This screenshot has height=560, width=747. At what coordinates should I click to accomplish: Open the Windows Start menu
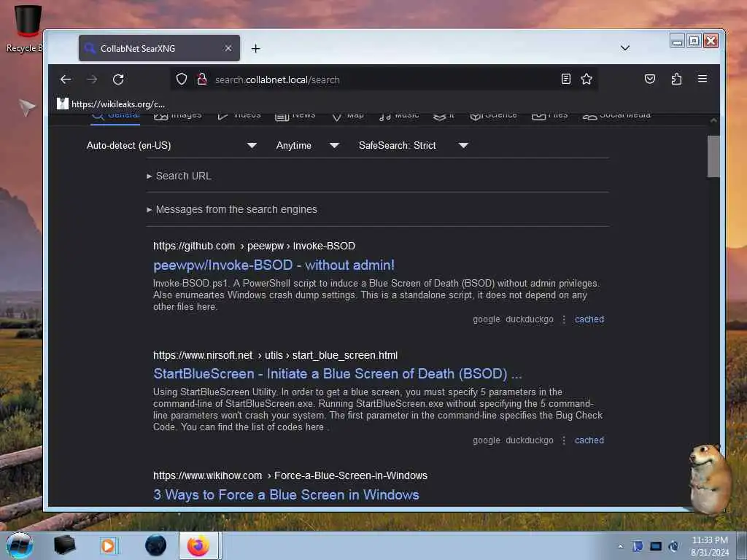point(20,545)
